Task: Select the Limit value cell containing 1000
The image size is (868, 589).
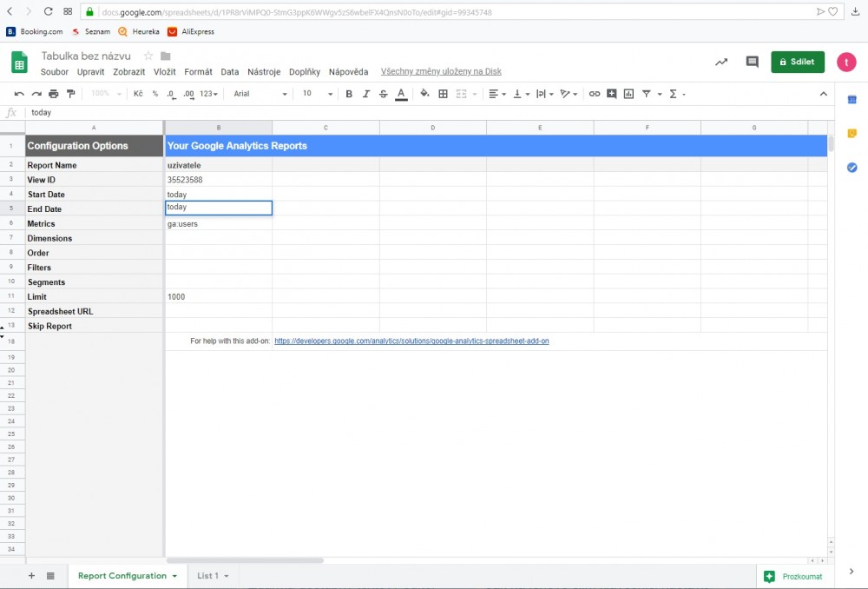Action: (218, 297)
